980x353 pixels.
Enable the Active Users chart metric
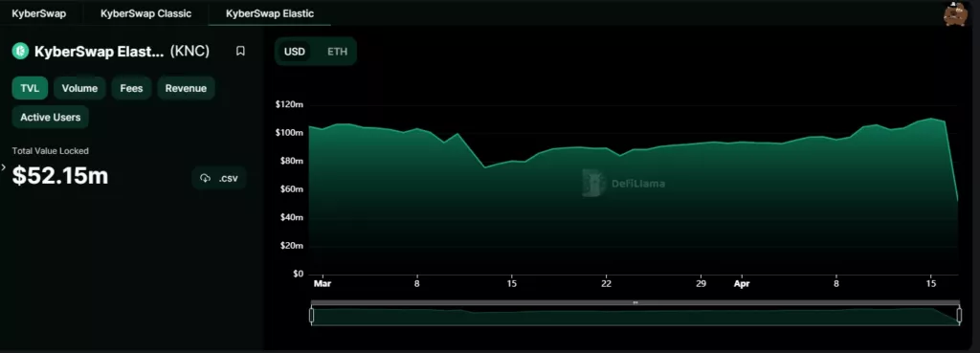tap(50, 117)
